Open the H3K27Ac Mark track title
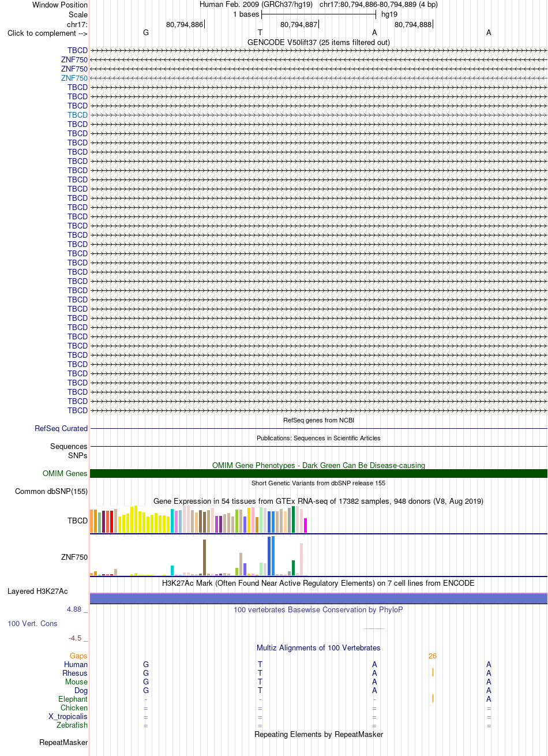The image size is (548, 756). [x=318, y=583]
